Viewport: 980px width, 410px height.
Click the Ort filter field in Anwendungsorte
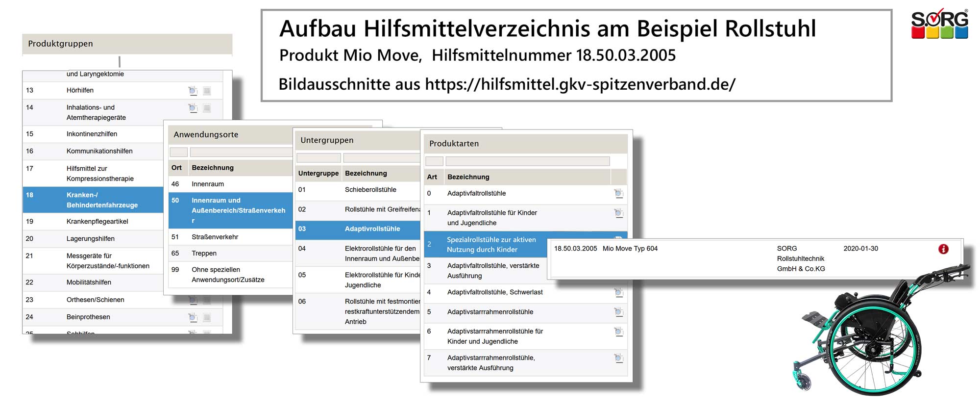[x=178, y=153]
